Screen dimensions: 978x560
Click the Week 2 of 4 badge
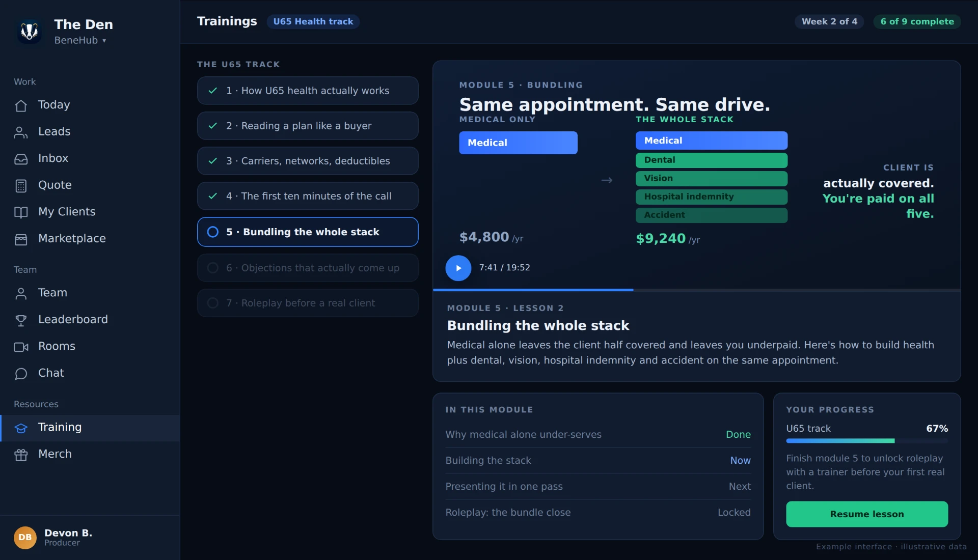(x=829, y=21)
